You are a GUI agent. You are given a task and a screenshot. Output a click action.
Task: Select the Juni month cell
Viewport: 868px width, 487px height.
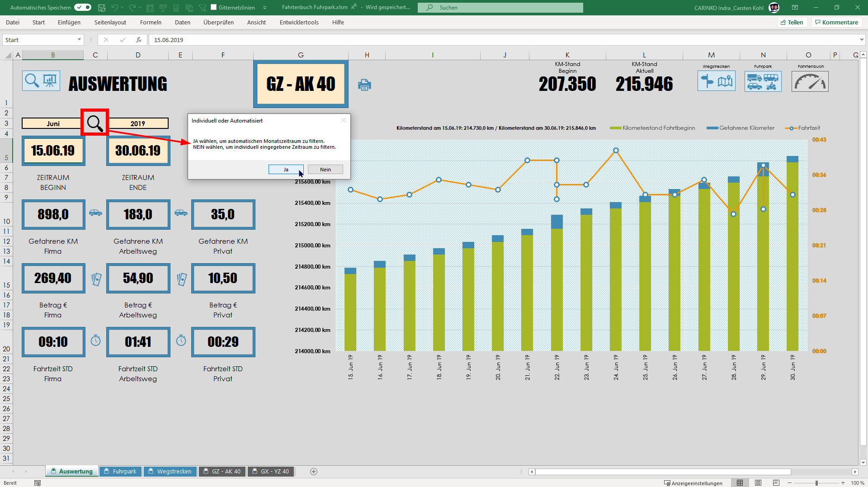[x=53, y=123]
